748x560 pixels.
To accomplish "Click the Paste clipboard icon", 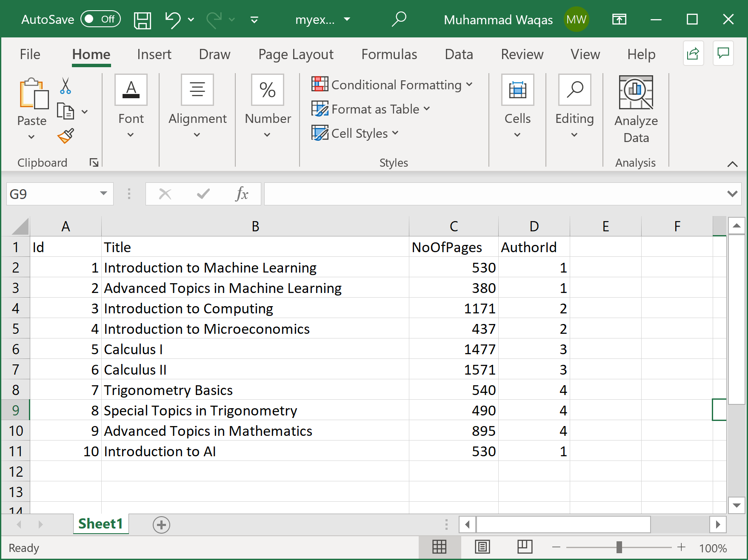I will point(33,94).
